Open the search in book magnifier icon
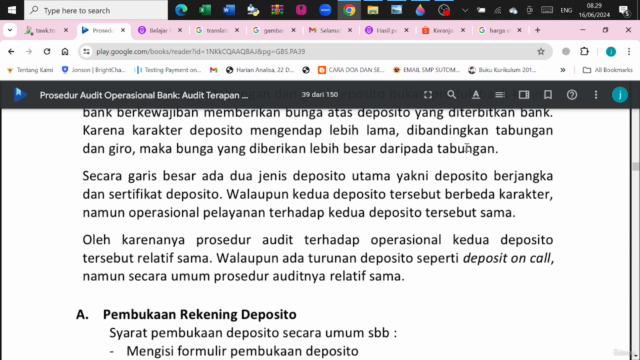Screen dimensions: 640x360 tap(451, 95)
